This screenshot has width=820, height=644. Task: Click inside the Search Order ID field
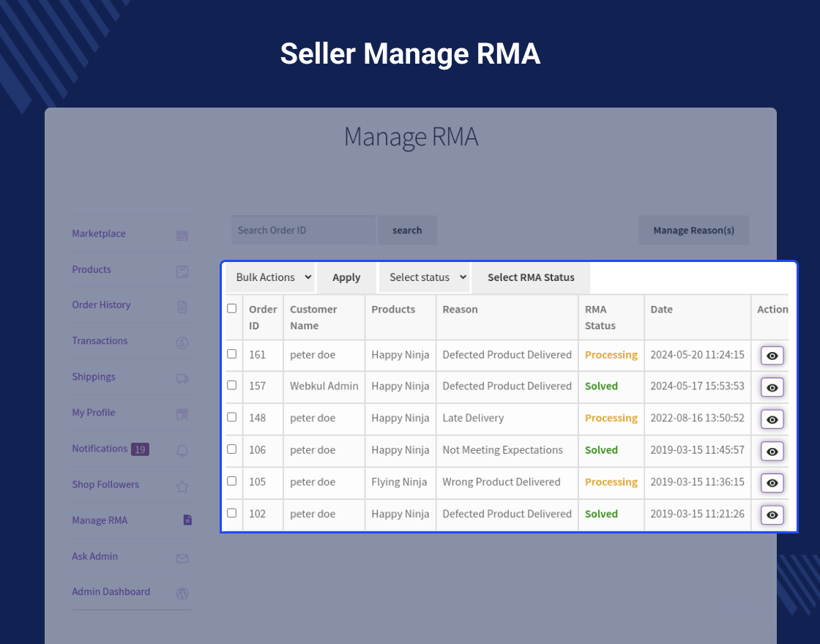pyautogui.click(x=303, y=230)
